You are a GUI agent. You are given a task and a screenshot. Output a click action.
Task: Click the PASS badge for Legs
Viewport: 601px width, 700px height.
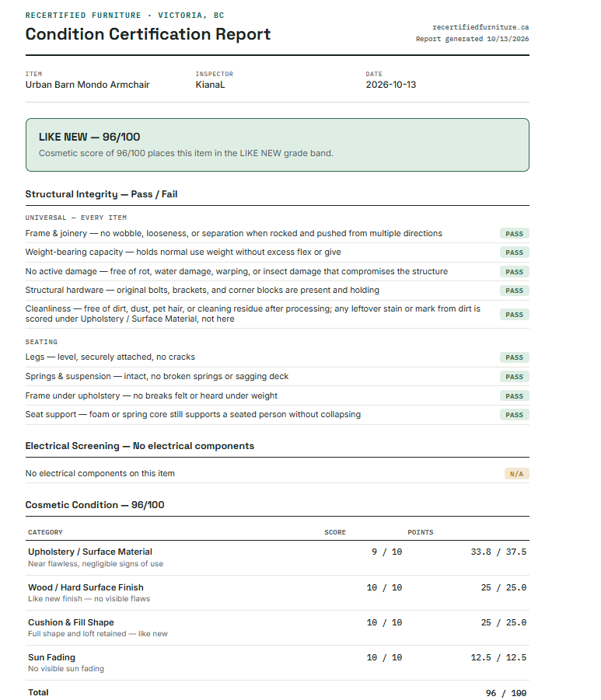pyautogui.click(x=515, y=357)
